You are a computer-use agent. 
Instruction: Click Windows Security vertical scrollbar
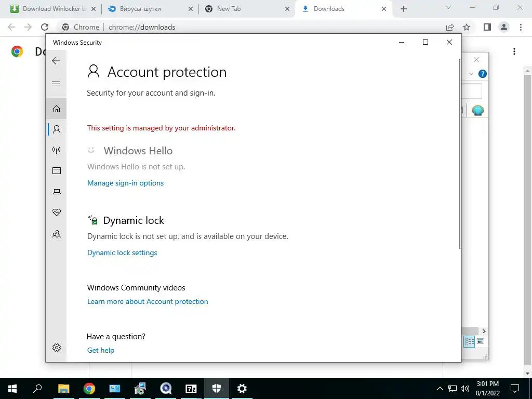(460, 153)
